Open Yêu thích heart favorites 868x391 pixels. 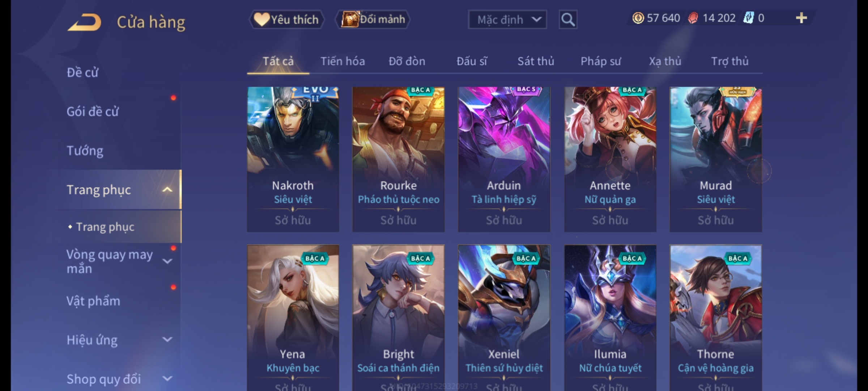click(x=286, y=20)
